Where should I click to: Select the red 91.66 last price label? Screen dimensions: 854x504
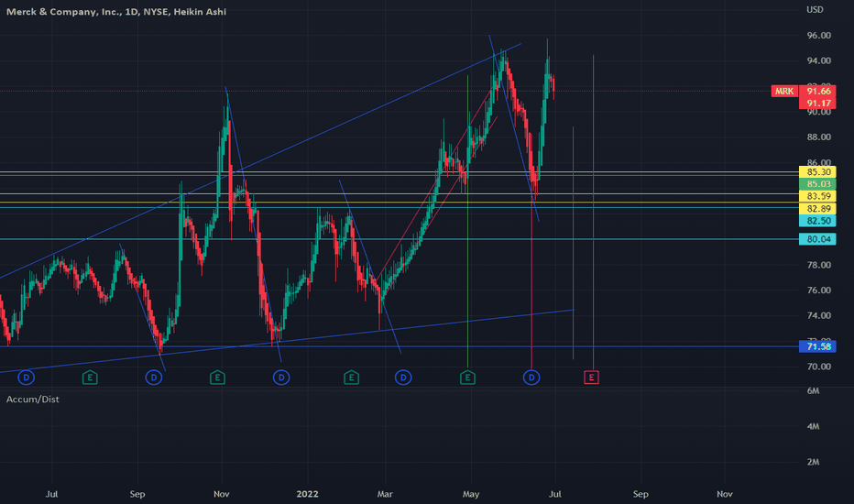point(818,91)
